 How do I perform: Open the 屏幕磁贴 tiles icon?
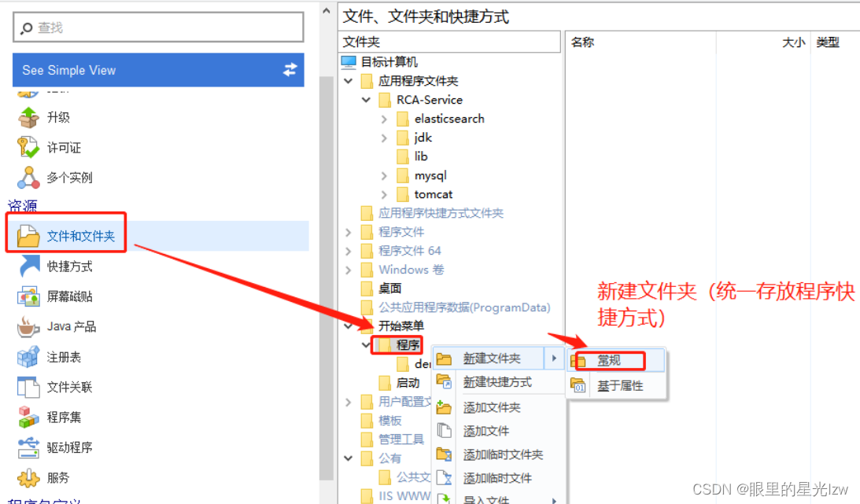[28, 296]
